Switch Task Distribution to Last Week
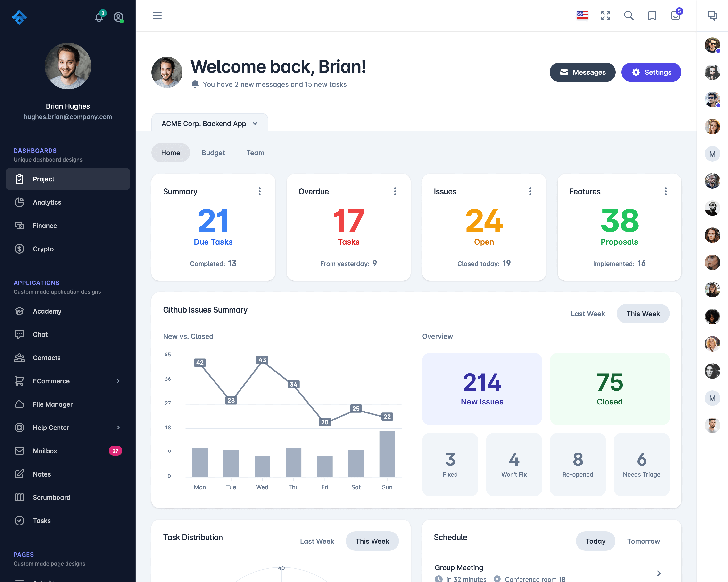 click(317, 541)
